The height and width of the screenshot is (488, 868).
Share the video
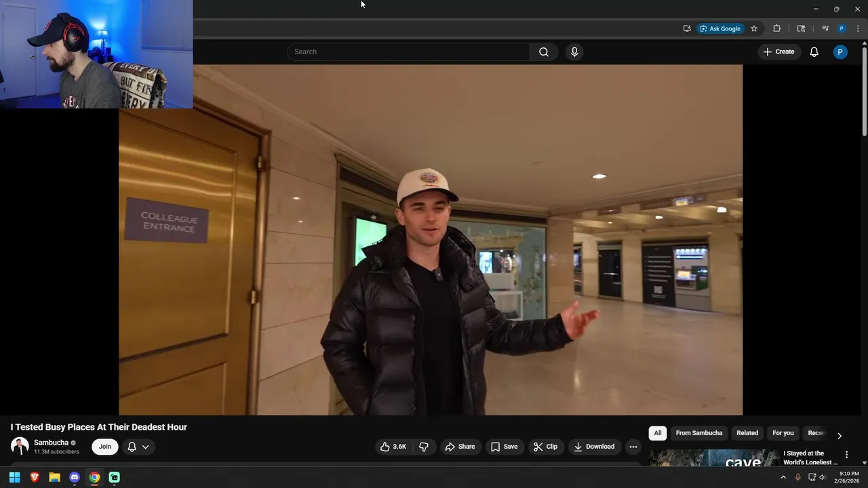460,447
